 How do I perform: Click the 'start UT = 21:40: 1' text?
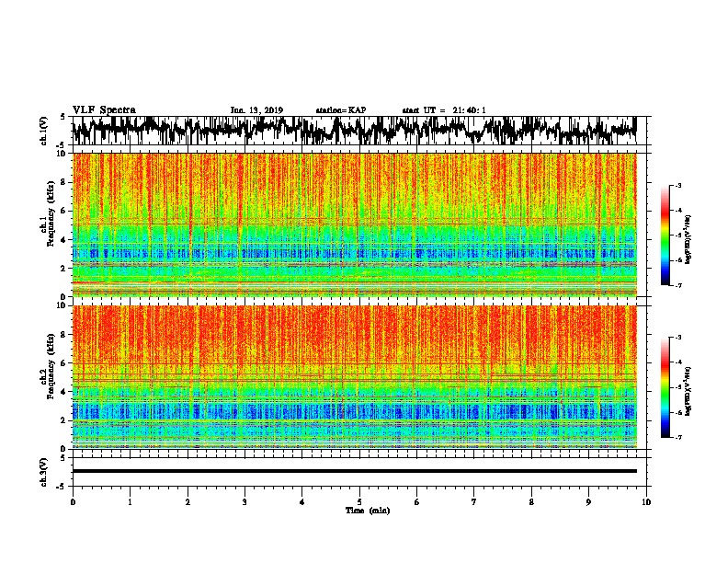coord(444,110)
